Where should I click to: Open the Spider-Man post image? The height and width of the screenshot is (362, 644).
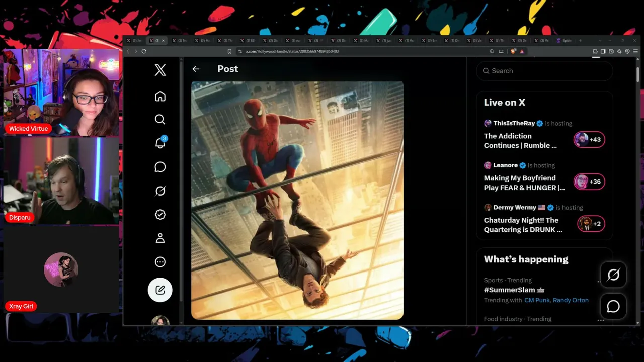(297, 200)
